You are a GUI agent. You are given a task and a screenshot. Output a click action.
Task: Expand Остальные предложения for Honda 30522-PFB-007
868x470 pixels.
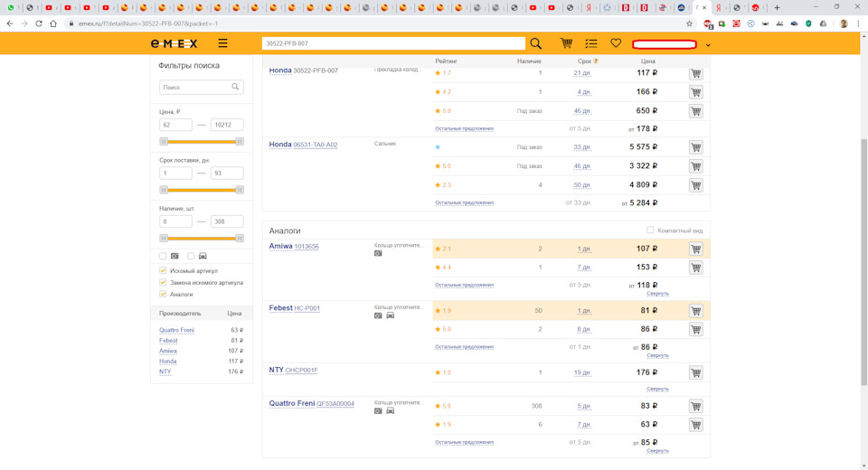[464, 128]
